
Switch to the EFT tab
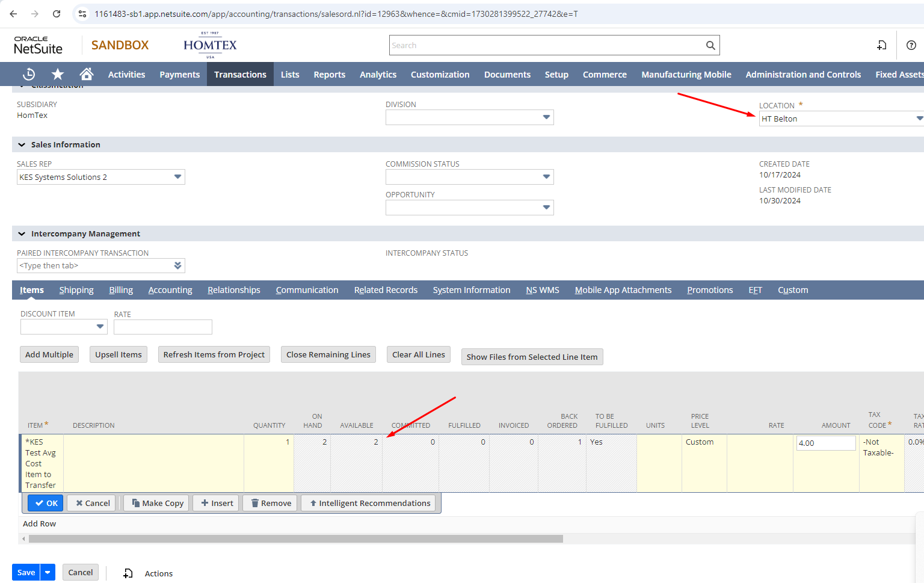coord(755,290)
